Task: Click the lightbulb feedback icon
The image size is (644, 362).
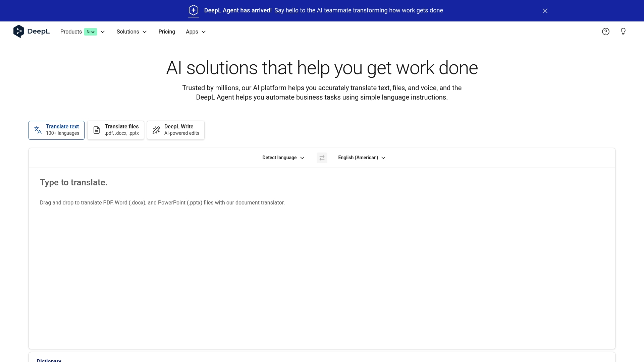Action: click(623, 32)
